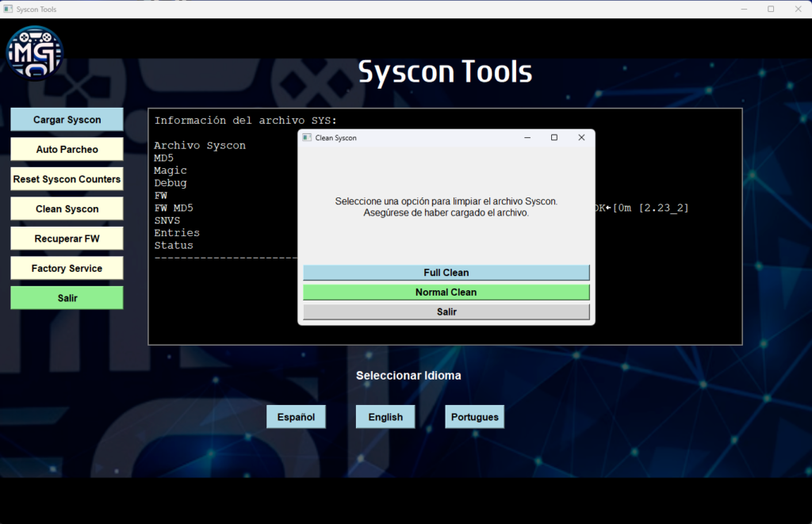
Task: Select the Normal Clean option
Action: (x=446, y=293)
